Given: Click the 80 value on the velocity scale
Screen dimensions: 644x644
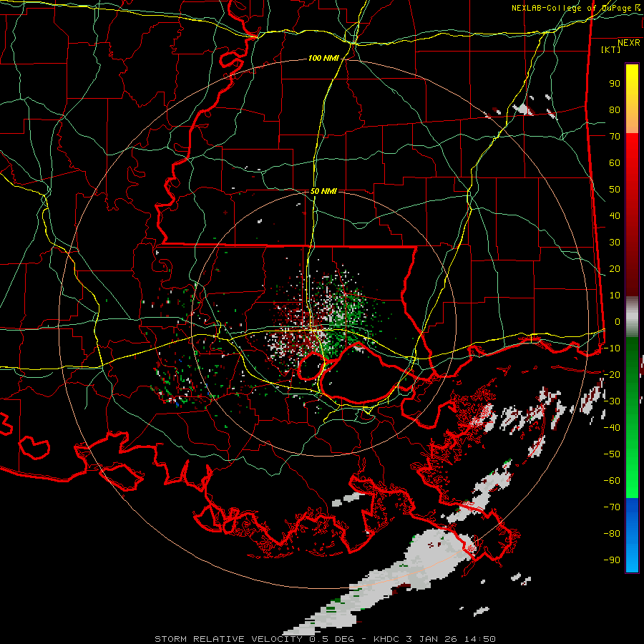Looking at the screenshot, I should click(x=615, y=110).
